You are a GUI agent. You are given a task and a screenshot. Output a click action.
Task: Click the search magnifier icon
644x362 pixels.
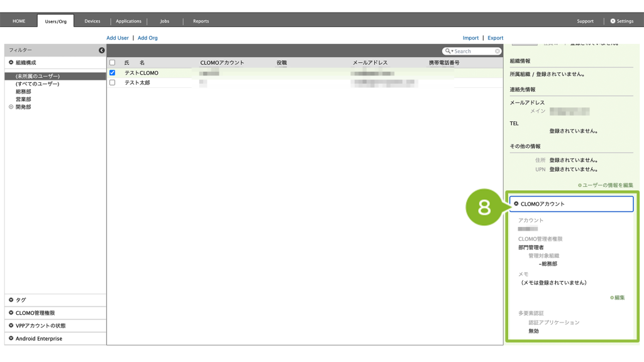[x=448, y=52]
